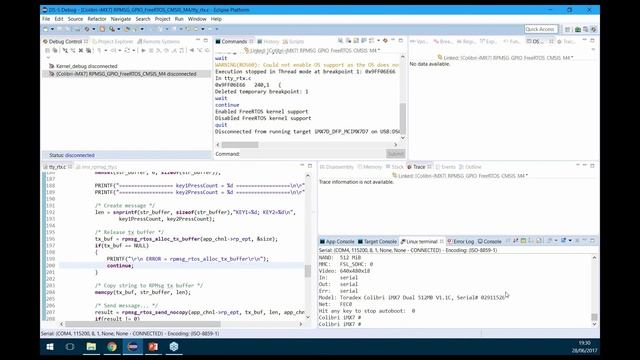Click the DS-5 Debug perspective icon
Viewport: 640px width, 360px height.
tap(593, 29)
